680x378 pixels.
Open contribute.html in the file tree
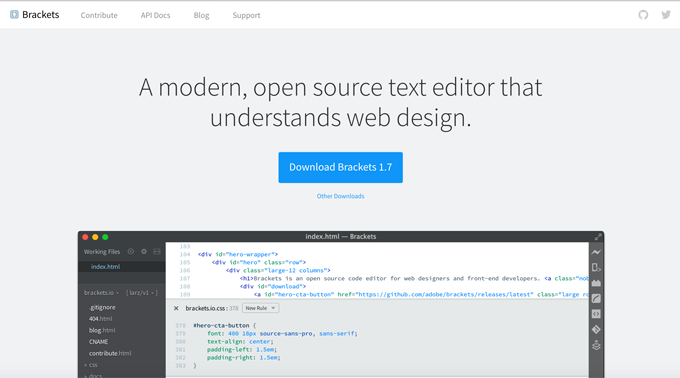tap(110, 353)
